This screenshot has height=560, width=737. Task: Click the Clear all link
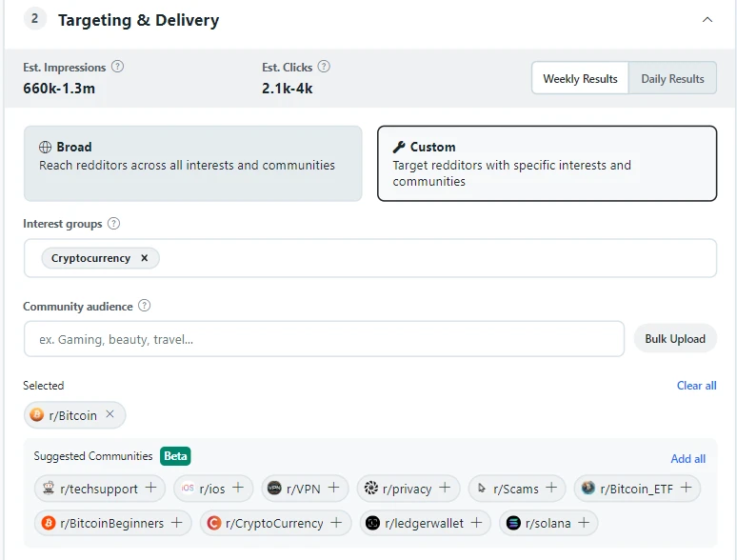(x=696, y=386)
